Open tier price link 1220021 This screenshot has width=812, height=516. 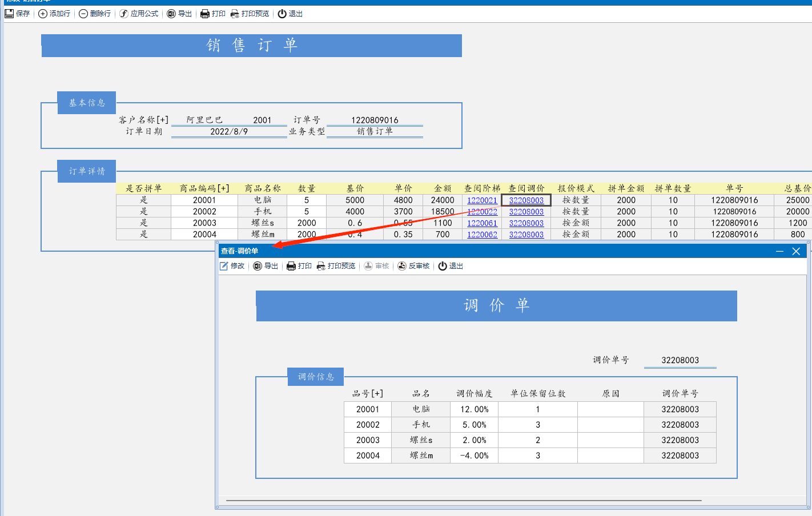[482, 200]
